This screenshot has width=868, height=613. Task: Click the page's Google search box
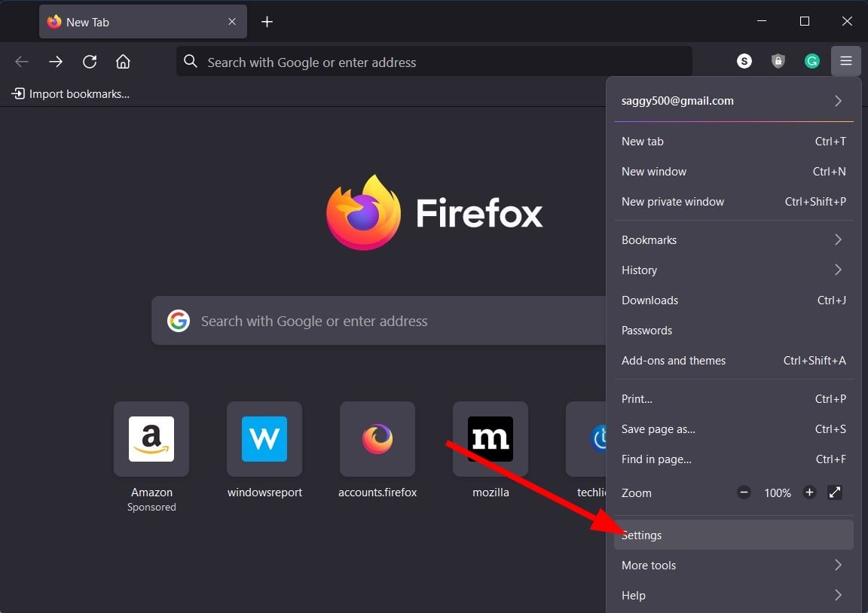point(379,321)
